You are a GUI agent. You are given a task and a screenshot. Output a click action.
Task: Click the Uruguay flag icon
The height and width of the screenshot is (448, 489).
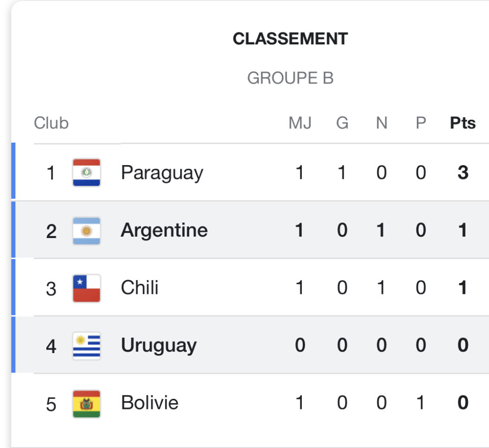(86, 346)
